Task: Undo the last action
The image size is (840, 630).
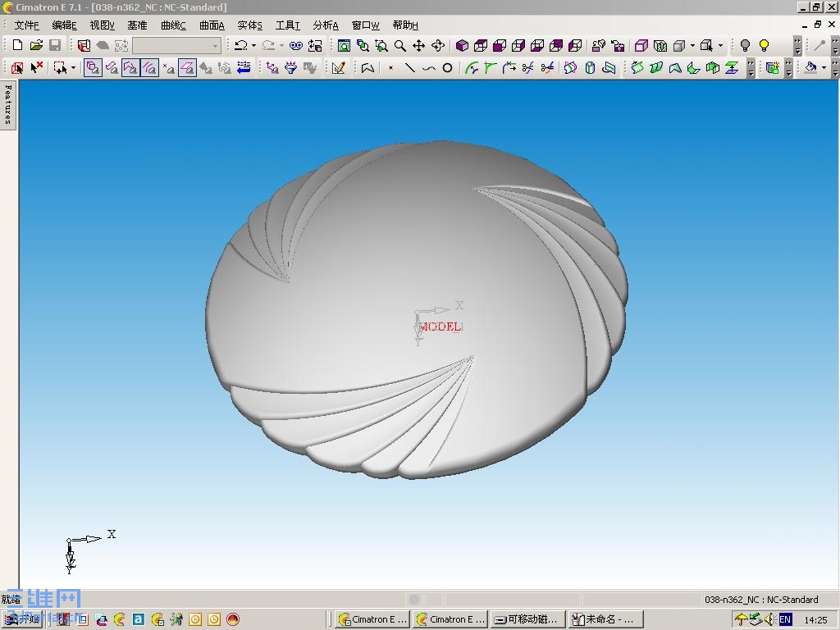Action: pos(240,46)
